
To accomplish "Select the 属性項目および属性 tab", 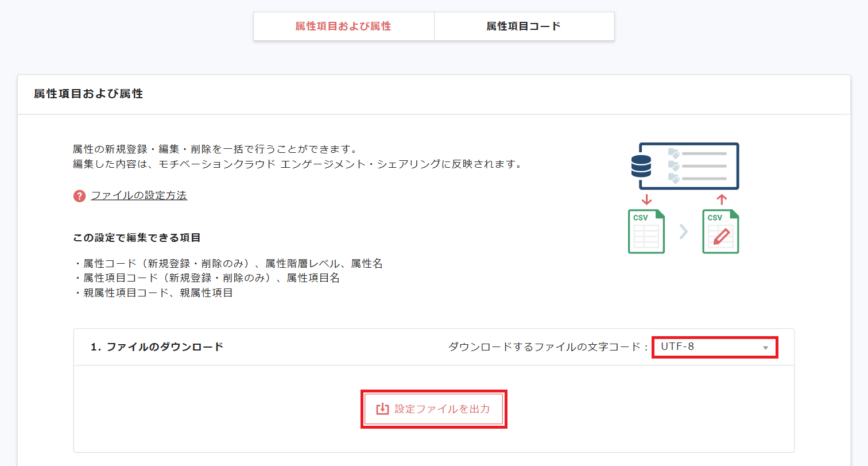I will coord(343,26).
